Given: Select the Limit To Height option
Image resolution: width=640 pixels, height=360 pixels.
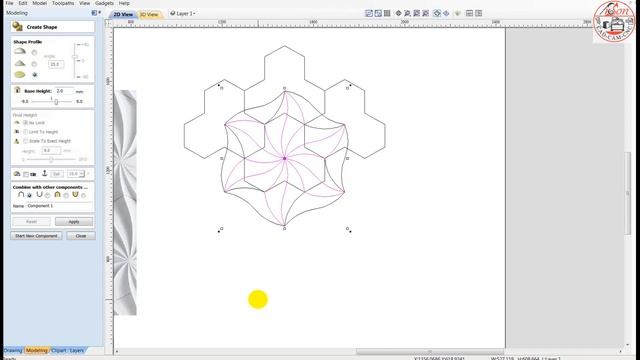Looking at the screenshot, I should [x=25, y=131].
